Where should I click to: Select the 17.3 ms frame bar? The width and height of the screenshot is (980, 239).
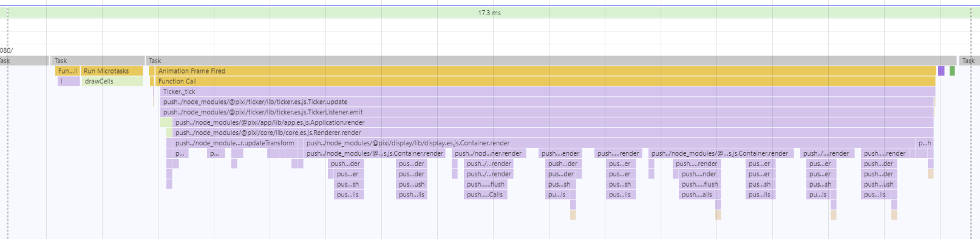489,13
